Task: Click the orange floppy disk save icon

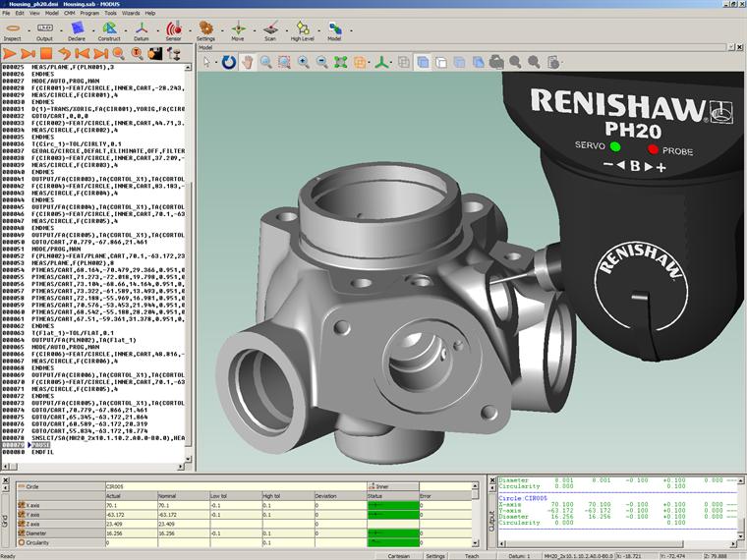Action: 155,54
